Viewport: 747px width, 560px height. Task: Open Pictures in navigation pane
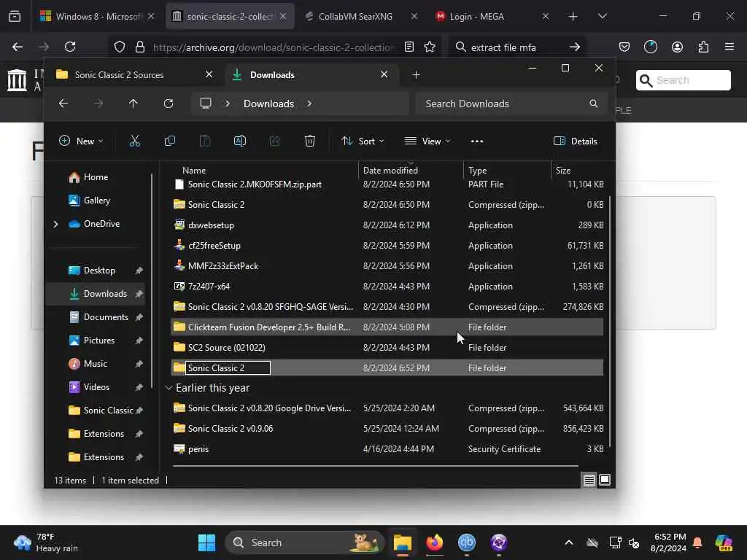tap(99, 341)
